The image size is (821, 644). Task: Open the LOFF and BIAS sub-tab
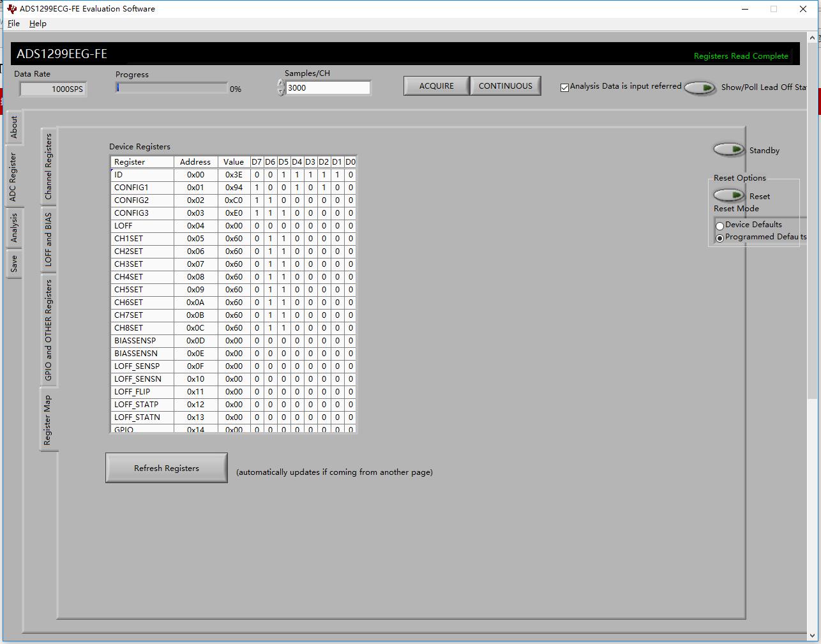point(49,239)
